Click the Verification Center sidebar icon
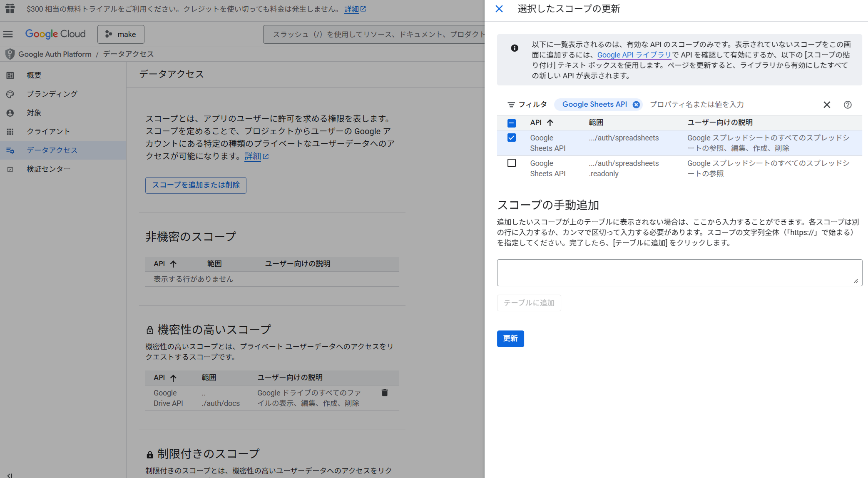Image resolution: width=868 pixels, height=478 pixels. (x=10, y=169)
